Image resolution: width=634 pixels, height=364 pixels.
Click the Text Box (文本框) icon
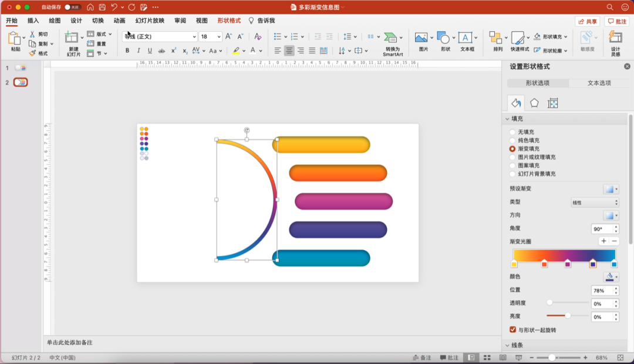pyautogui.click(x=466, y=39)
